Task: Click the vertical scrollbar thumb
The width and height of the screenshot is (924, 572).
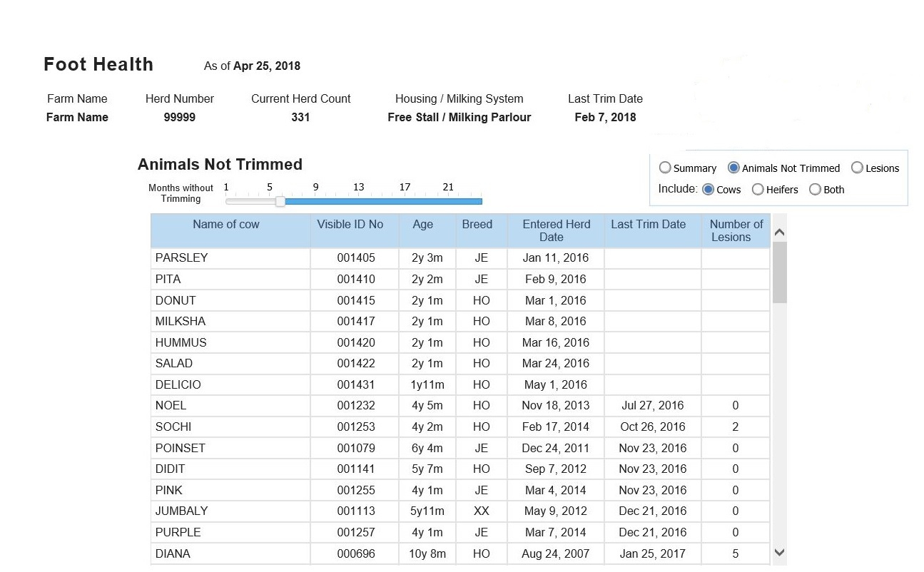Action: [x=779, y=272]
